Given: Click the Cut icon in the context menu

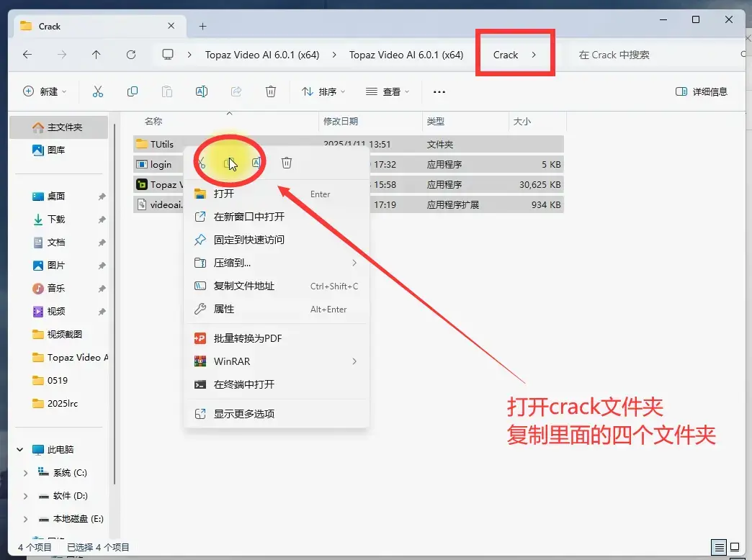Looking at the screenshot, I should point(202,163).
